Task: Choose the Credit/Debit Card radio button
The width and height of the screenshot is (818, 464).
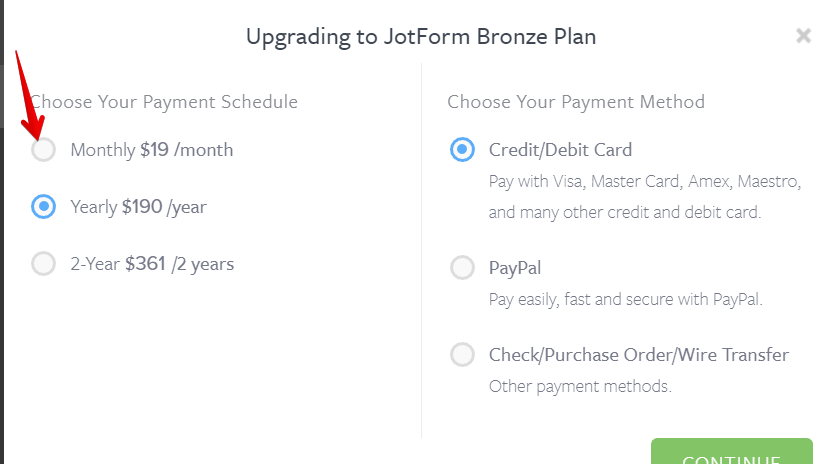Action: pyautogui.click(x=462, y=150)
